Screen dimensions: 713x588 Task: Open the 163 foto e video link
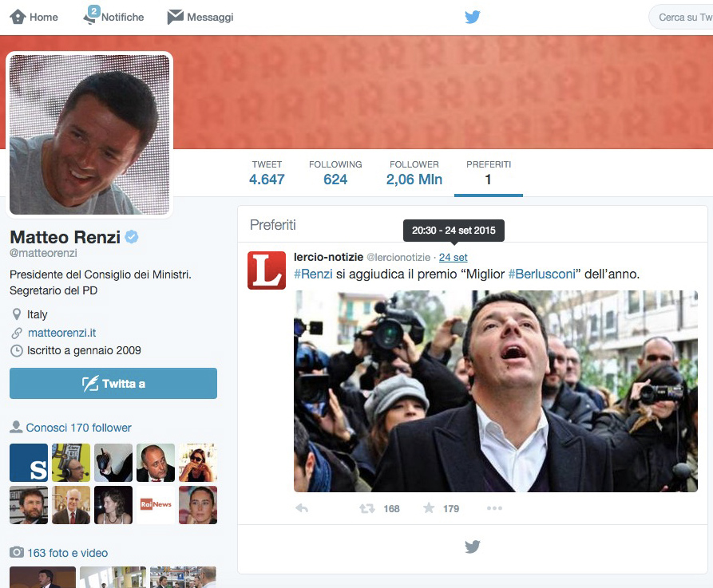coord(67,553)
